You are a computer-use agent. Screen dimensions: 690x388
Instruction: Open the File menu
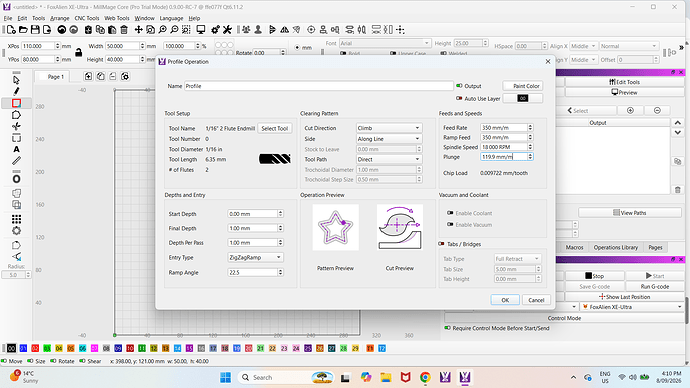pos(8,18)
